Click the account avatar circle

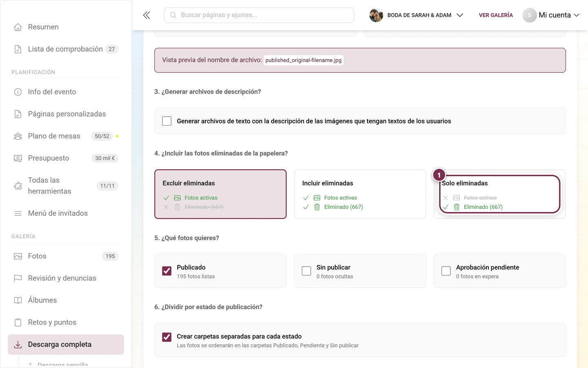529,15
